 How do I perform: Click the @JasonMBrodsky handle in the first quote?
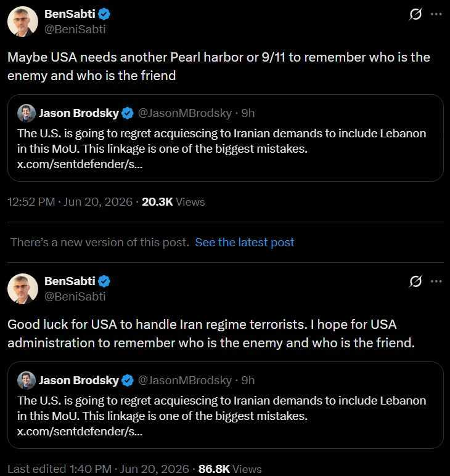tap(185, 113)
